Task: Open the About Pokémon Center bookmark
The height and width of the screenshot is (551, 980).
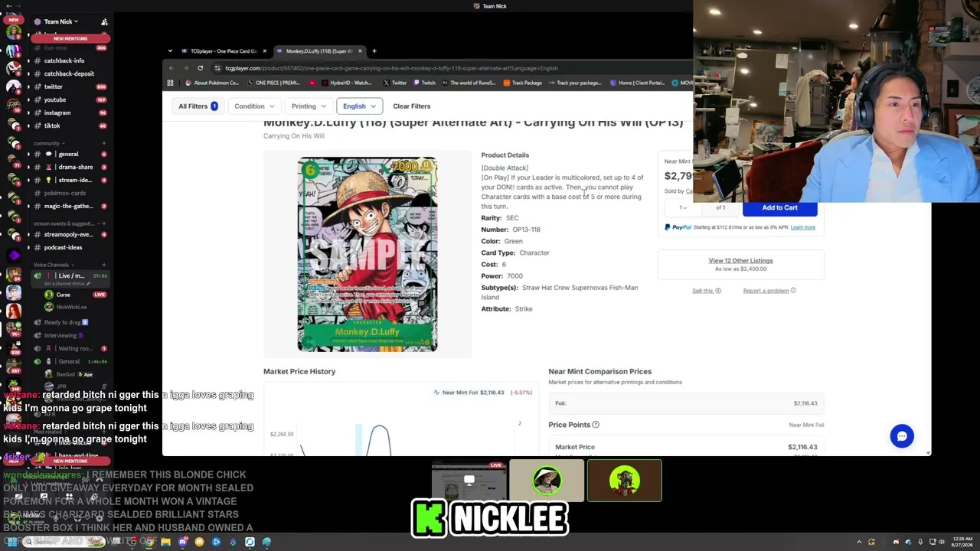Action: click(x=212, y=83)
